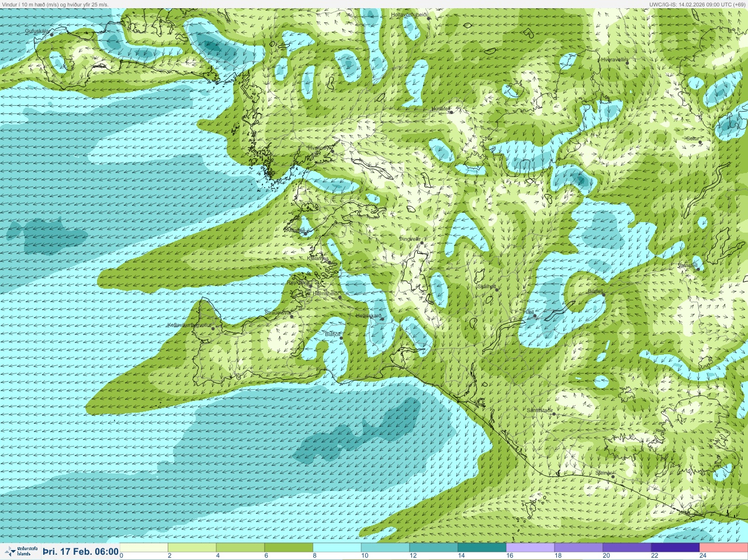Select the 16–18 m/s lavender legend swatch
Viewport: 748px width, 560px height.
click(530, 548)
